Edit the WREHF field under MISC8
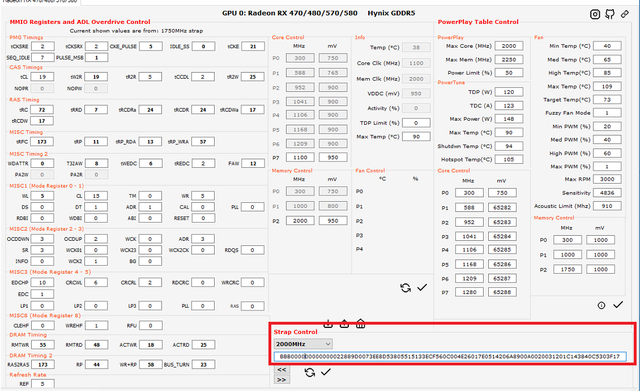 96,326
